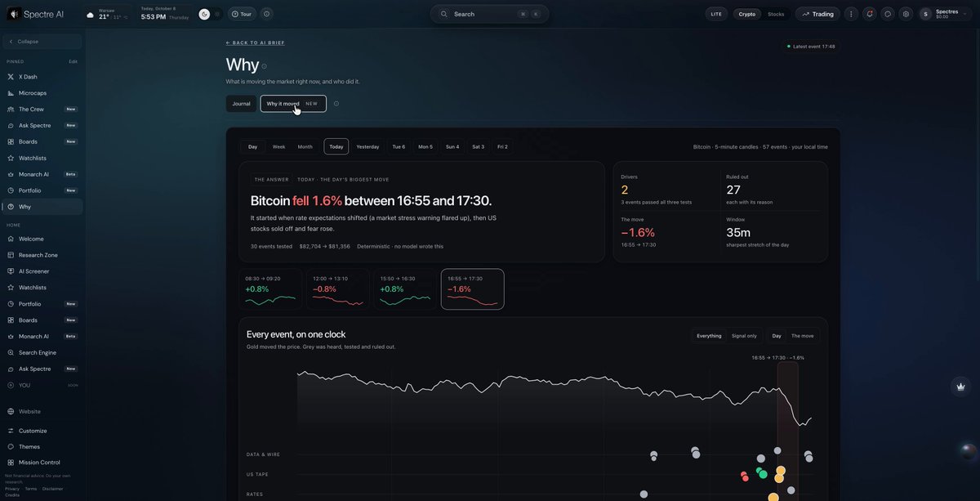
Task: Select the 16:55 → 17:30 move card
Action: click(x=473, y=289)
